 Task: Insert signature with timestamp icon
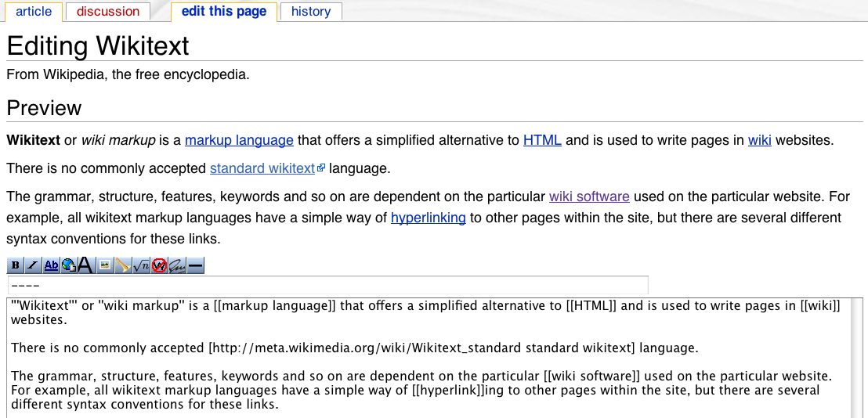click(x=177, y=265)
